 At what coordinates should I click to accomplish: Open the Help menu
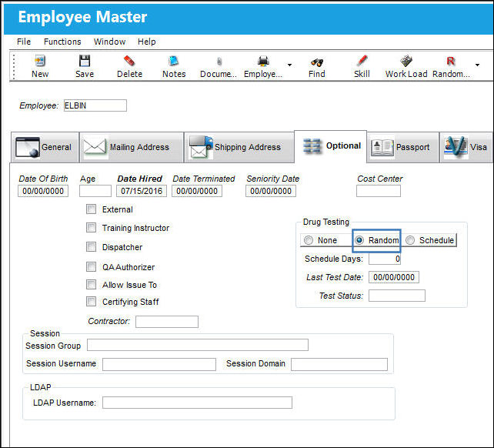pos(146,42)
